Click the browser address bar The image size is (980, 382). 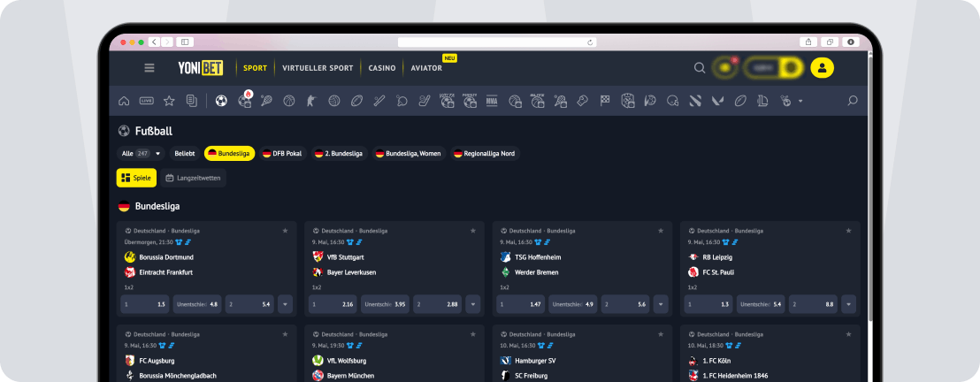[497, 42]
